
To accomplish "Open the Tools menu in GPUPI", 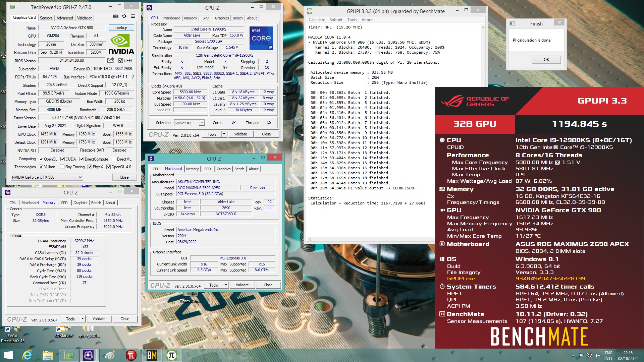I will coord(352,20).
